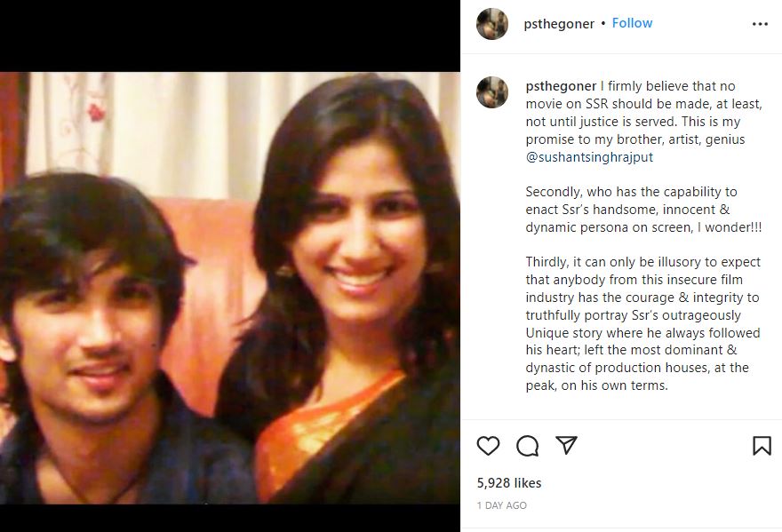View the 5,928 likes list

click(x=508, y=482)
